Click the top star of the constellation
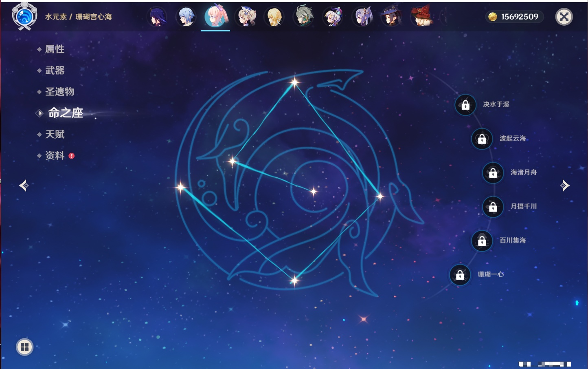This screenshot has height=369, width=588. pyautogui.click(x=294, y=82)
